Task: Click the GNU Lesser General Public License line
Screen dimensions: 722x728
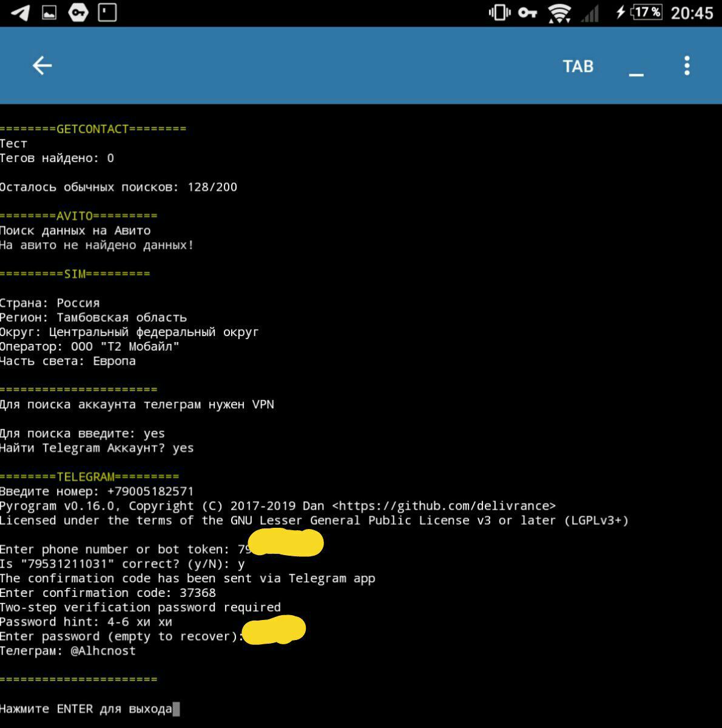Action: tap(314, 520)
